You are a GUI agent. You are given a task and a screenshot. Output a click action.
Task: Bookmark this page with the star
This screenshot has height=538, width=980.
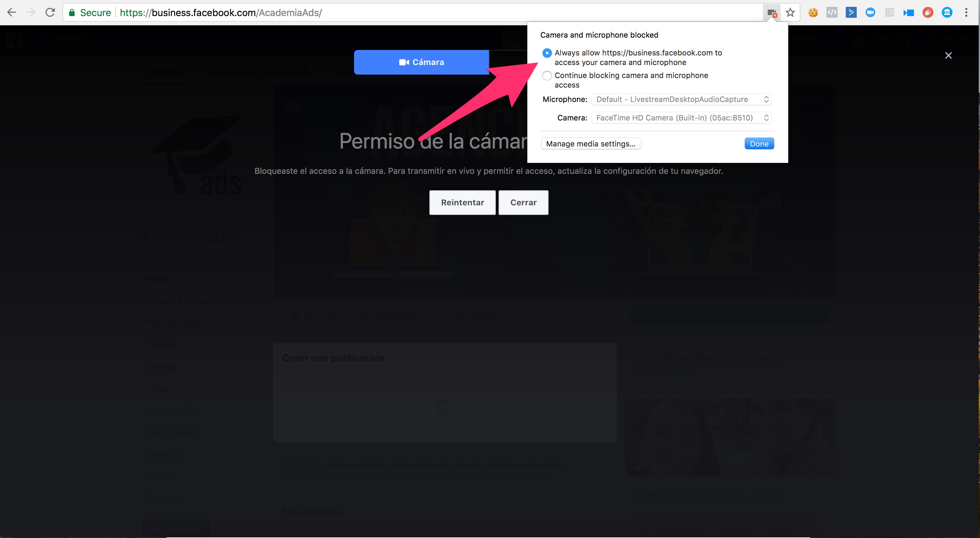pyautogui.click(x=791, y=13)
